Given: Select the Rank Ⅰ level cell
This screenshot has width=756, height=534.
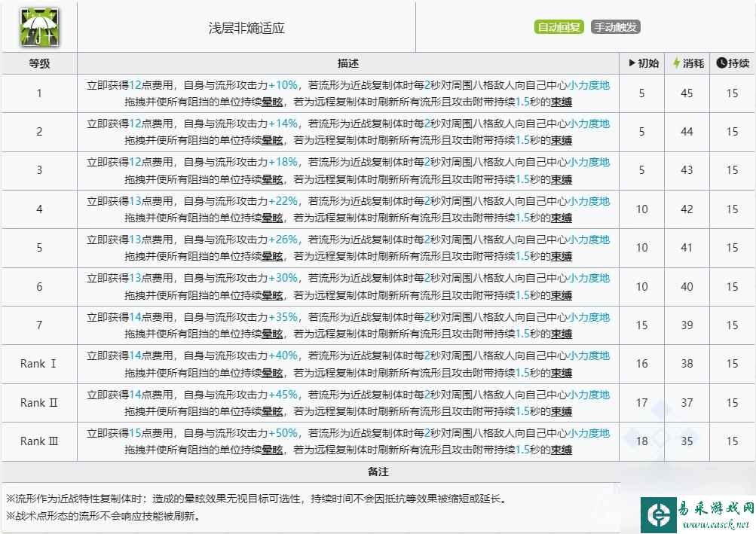Looking at the screenshot, I should click(39, 364).
